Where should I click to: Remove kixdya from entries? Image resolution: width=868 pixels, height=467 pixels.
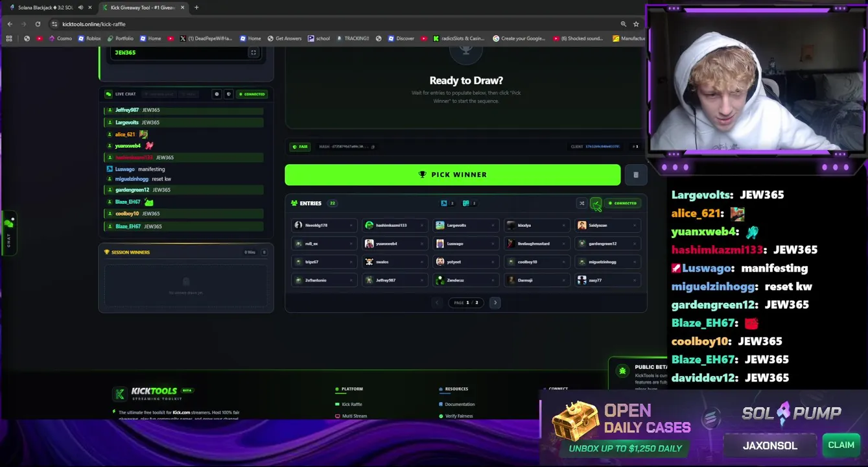pos(564,225)
